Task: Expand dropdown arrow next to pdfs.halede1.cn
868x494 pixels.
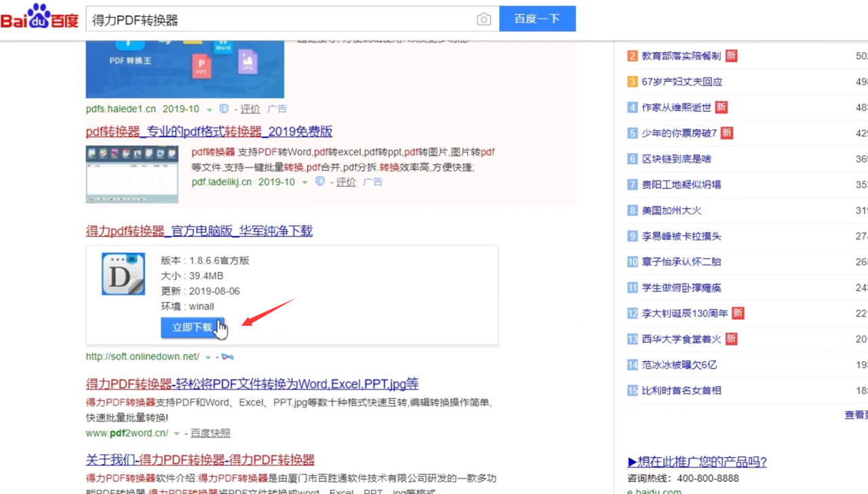Action: tap(209, 109)
